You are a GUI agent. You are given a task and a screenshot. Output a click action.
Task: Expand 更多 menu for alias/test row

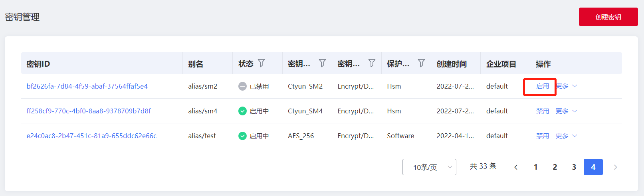pos(567,136)
